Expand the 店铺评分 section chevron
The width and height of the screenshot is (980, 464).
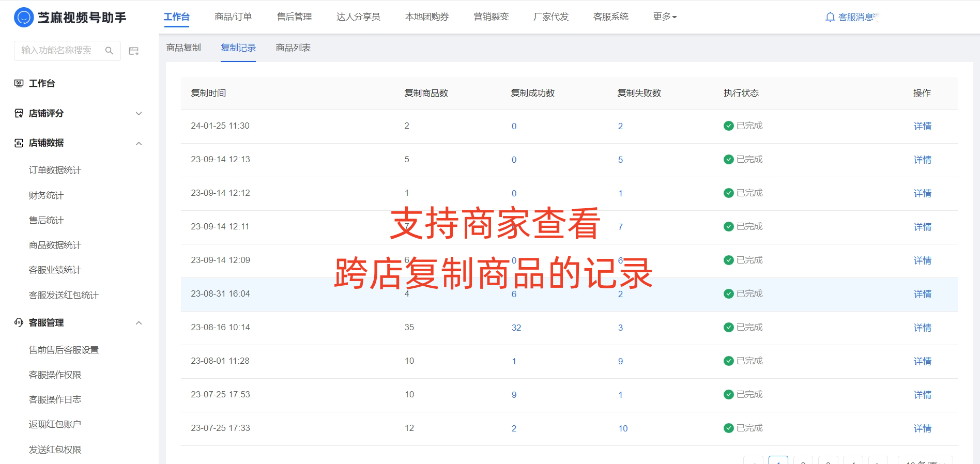click(139, 114)
